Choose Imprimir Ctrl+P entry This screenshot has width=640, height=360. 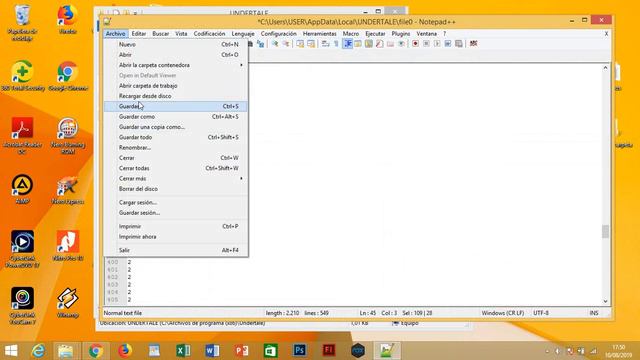point(176,226)
